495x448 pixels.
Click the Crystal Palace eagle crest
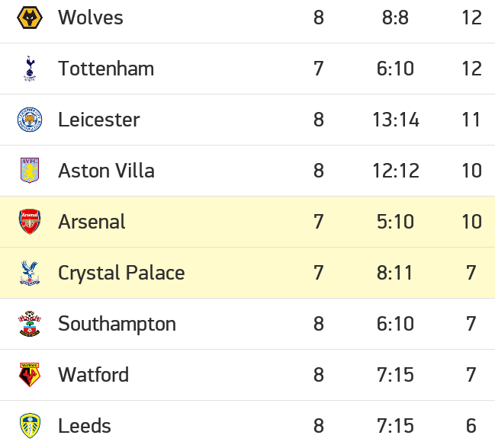pyautogui.click(x=30, y=273)
